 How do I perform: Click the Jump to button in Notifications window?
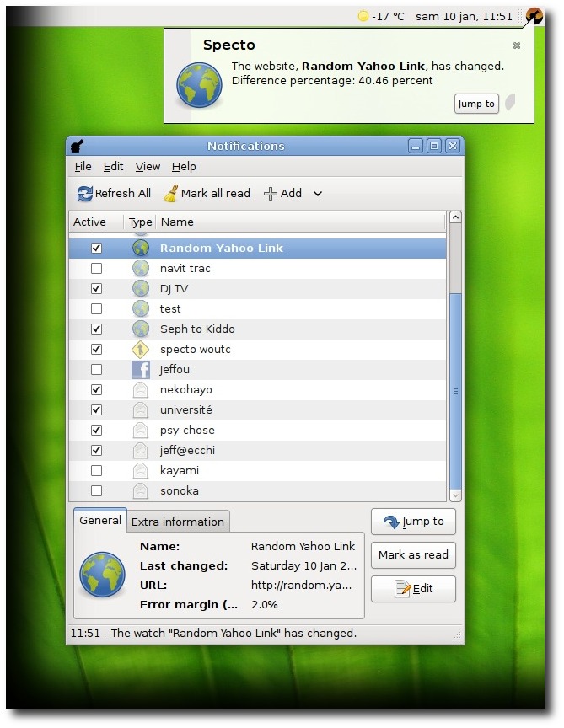(x=413, y=522)
